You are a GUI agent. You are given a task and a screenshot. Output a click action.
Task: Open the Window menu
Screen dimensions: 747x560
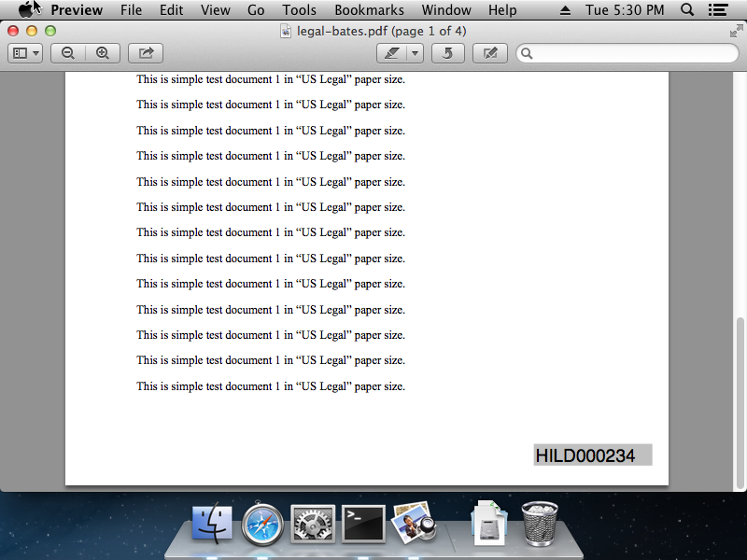pyautogui.click(x=446, y=10)
